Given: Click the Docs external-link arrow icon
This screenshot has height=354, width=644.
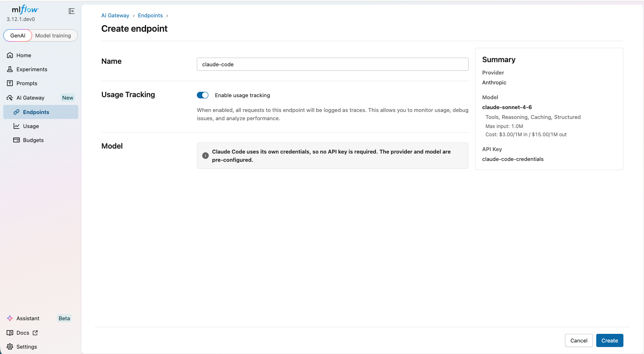Looking at the screenshot, I should pos(35,333).
